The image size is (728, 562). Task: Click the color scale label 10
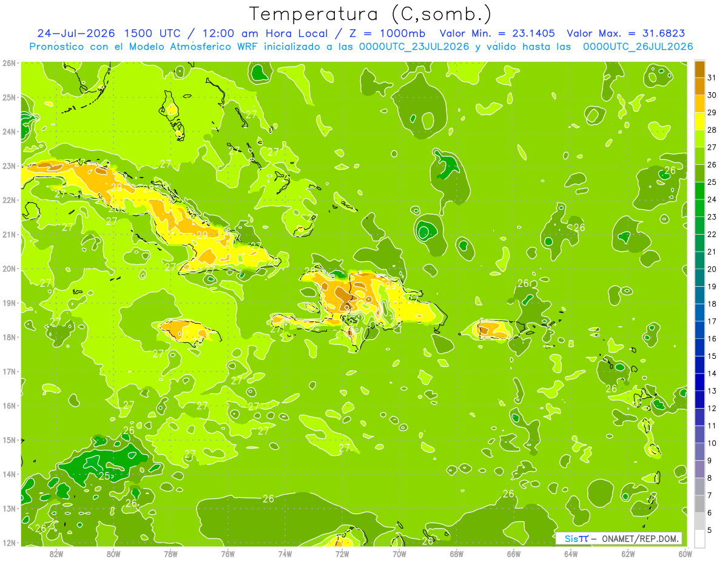tap(712, 443)
